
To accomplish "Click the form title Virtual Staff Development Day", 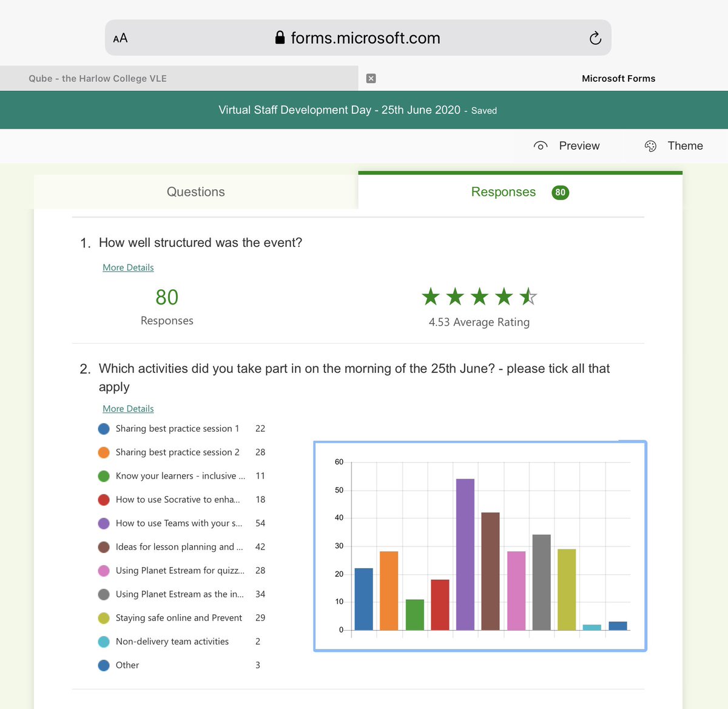I will click(340, 110).
